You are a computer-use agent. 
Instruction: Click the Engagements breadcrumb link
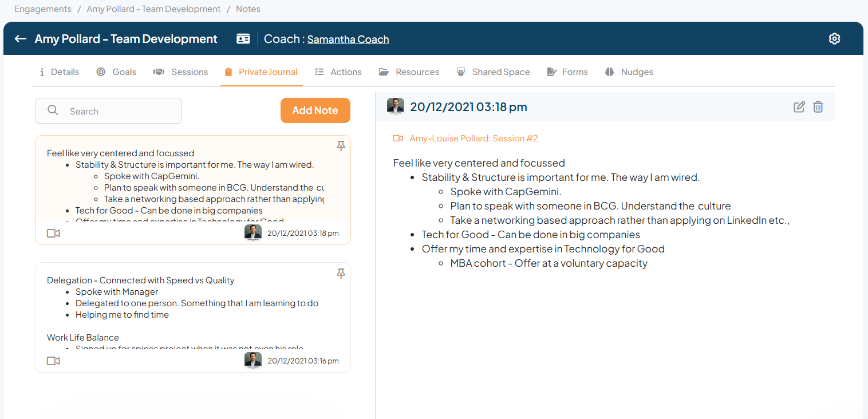(x=43, y=9)
